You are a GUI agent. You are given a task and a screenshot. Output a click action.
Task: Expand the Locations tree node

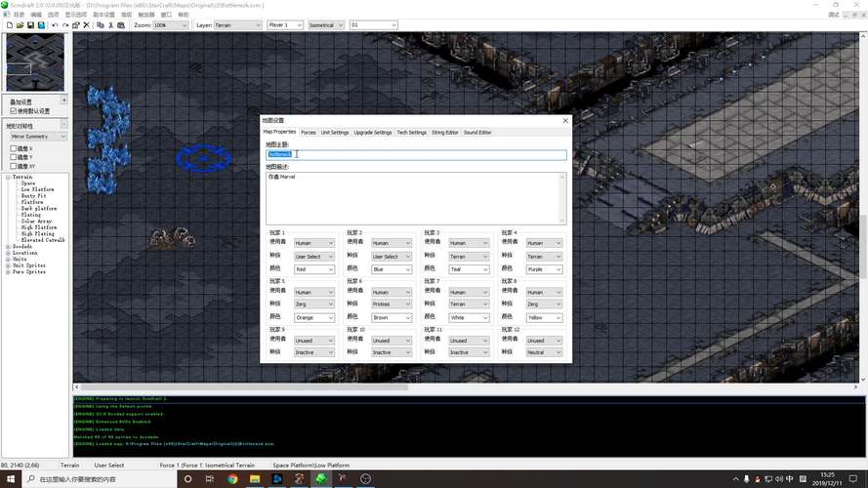pos(9,253)
